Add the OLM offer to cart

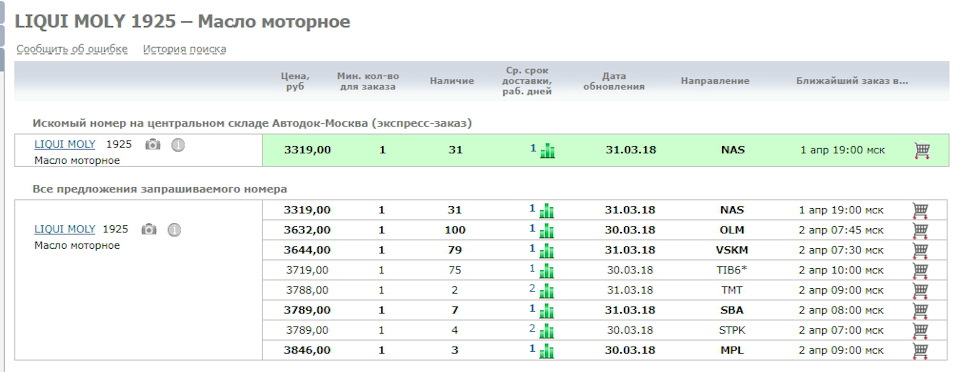[x=920, y=231]
